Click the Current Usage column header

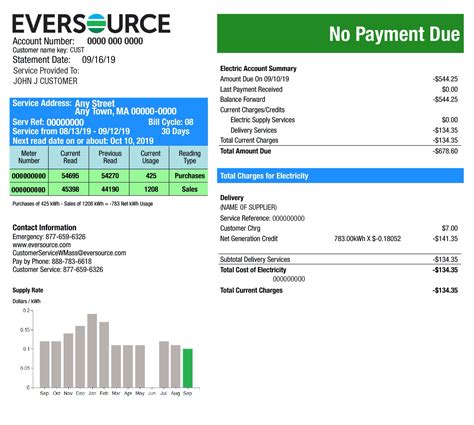(150, 157)
